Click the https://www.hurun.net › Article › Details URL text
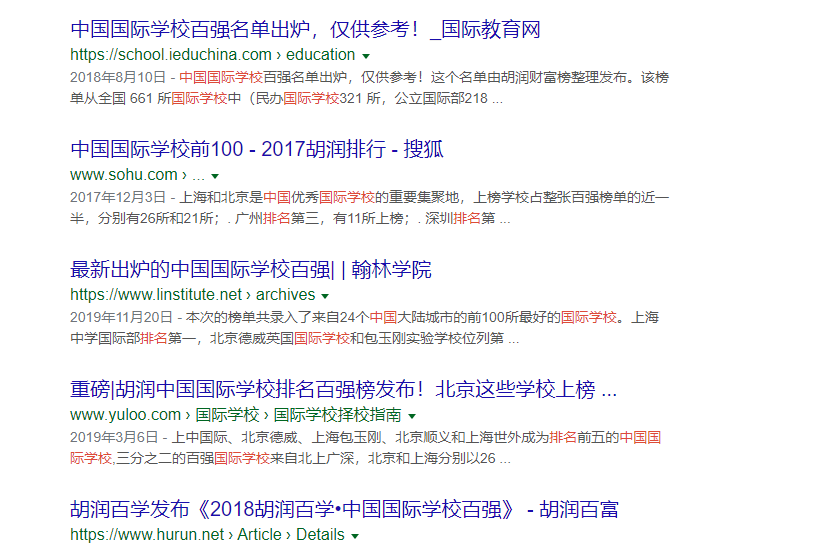This screenshot has height=545, width=822. (208, 535)
